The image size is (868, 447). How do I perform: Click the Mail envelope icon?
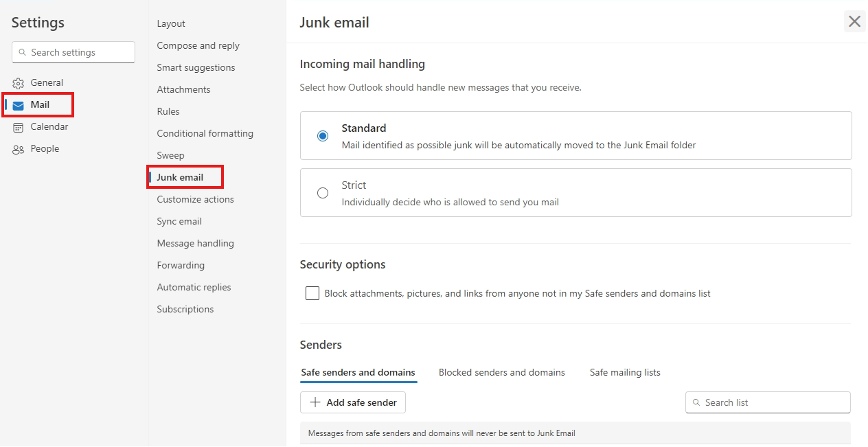pos(19,105)
